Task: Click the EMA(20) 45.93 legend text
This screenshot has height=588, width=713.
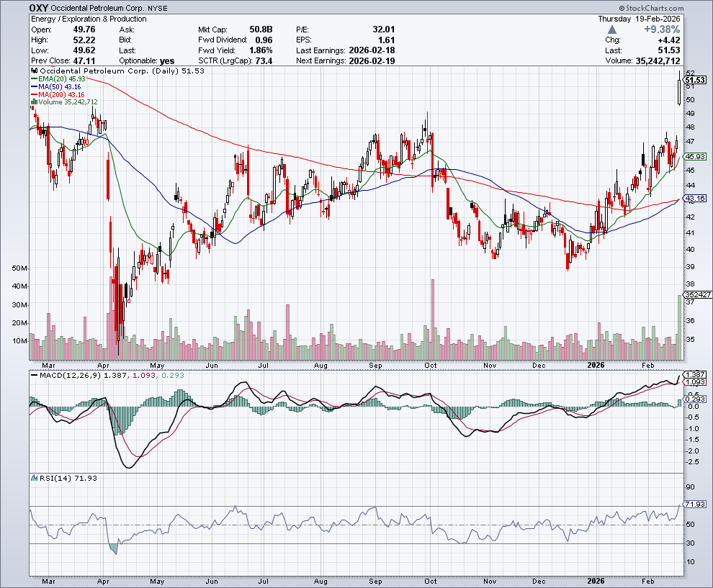Action: click(x=62, y=79)
